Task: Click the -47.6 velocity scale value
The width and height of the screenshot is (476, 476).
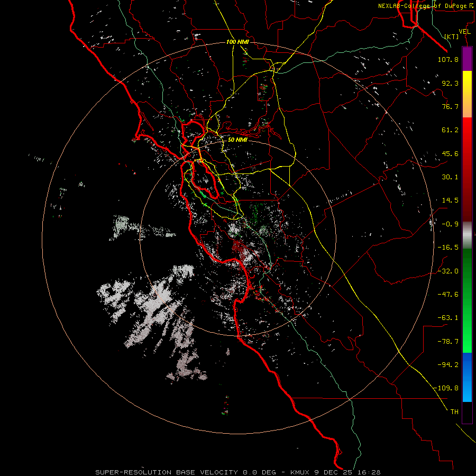Action: point(448,294)
